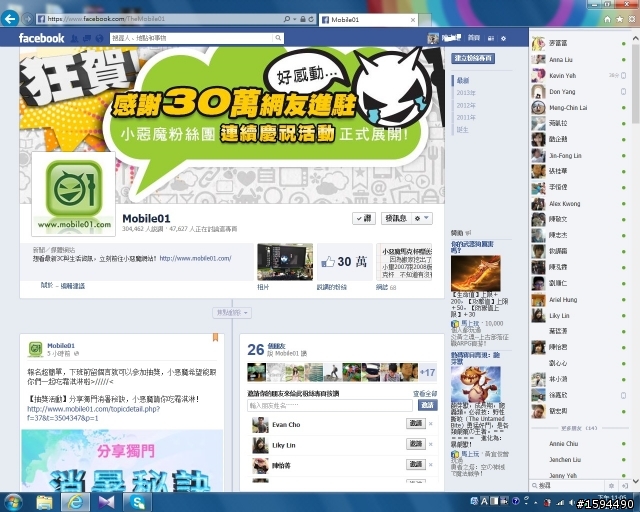The height and width of the screenshot is (512, 640).
Task: Toggle the Liked checkmark button
Action: tap(364, 218)
